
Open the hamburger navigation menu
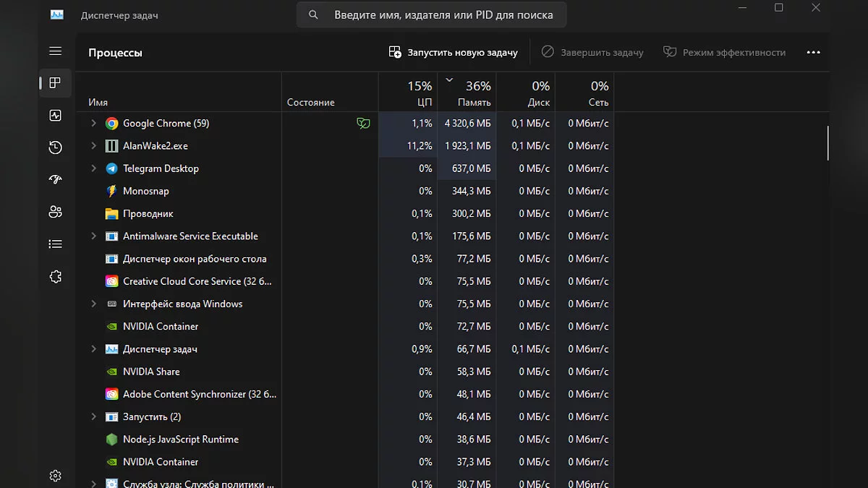(x=55, y=51)
